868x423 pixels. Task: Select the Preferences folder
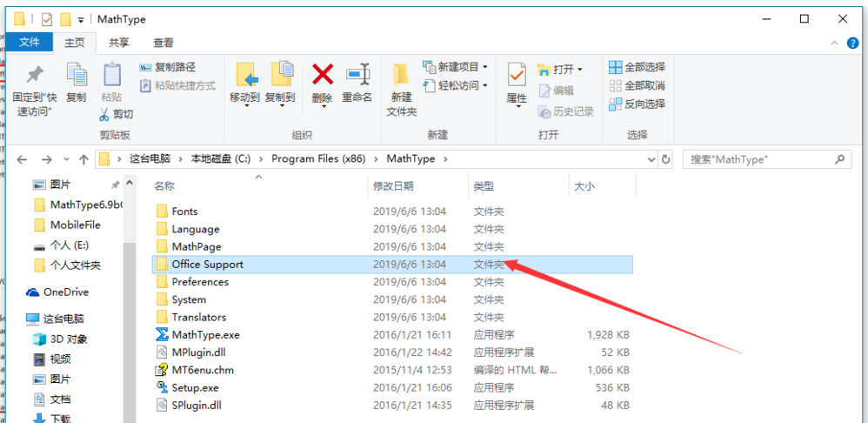(392, 282)
